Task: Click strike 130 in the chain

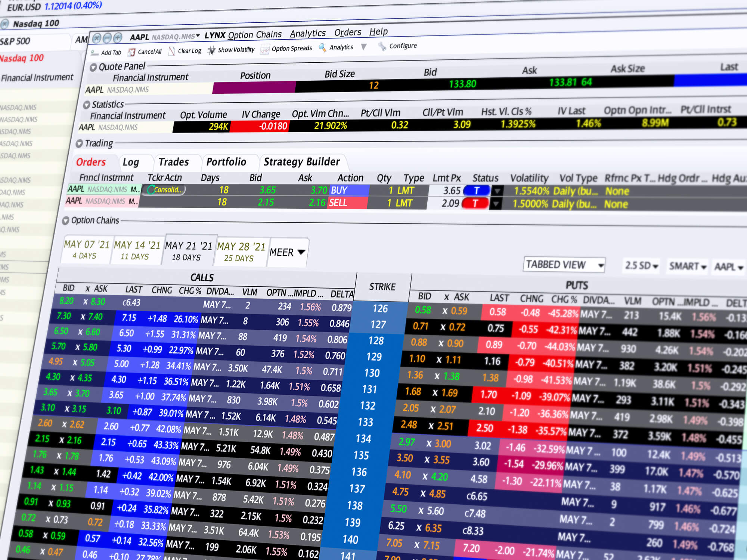Action: tap(372, 373)
